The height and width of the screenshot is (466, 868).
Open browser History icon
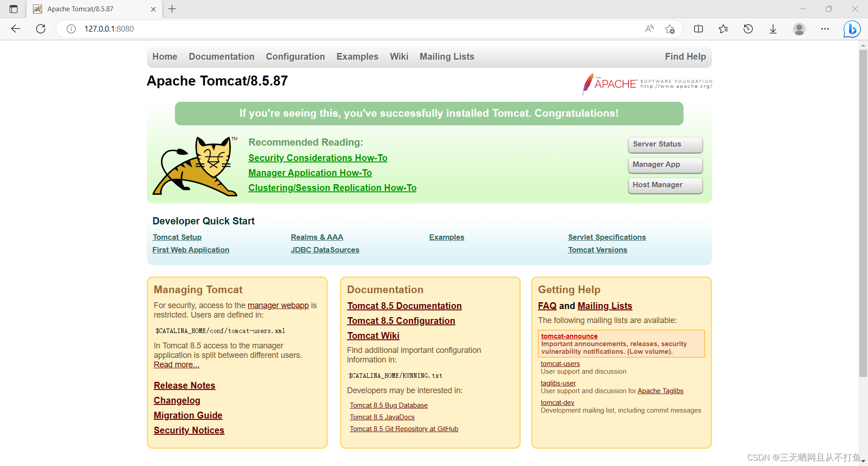coord(748,29)
